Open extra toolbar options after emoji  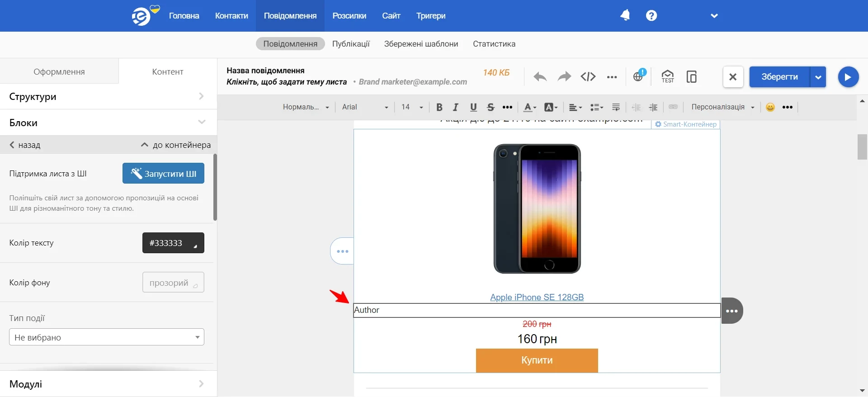click(788, 107)
